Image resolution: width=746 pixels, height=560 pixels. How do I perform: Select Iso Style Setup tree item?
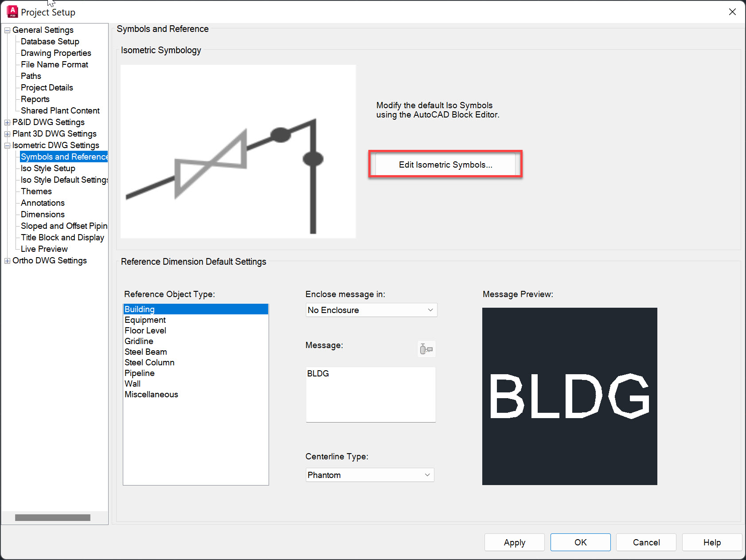tap(48, 168)
